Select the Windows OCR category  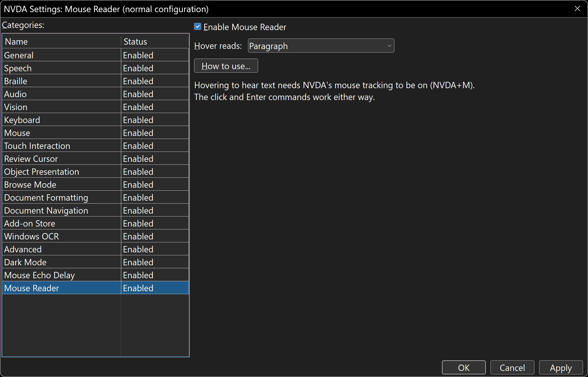tap(95, 236)
